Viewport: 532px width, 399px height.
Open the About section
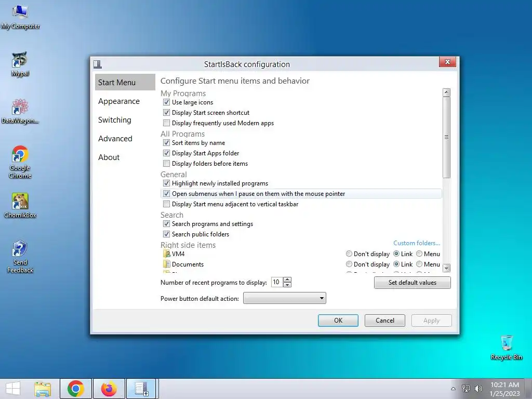point(109,157)
